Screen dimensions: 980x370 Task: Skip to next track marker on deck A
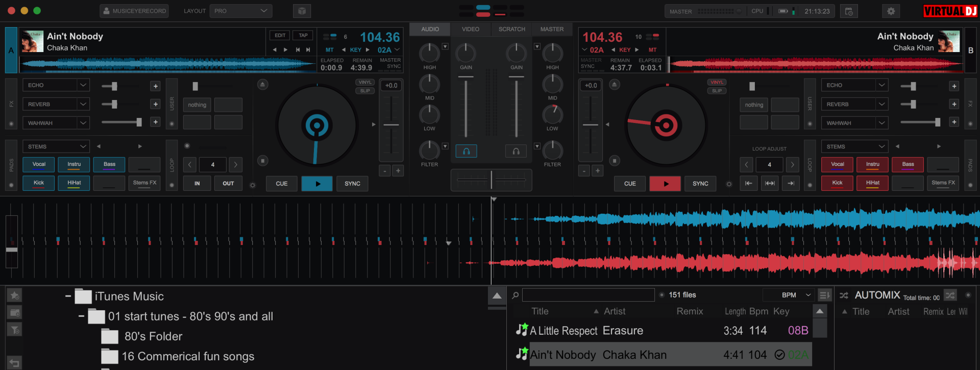tap(308, 50)
